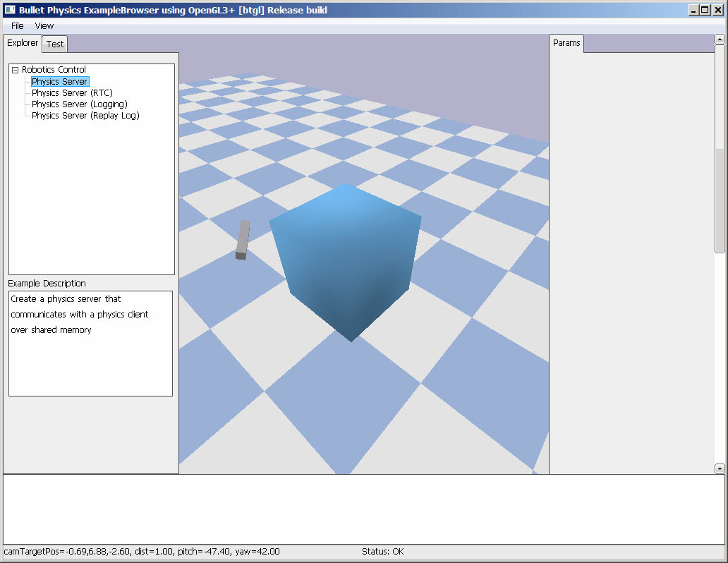Click the empty log output pane
Screen dimensions: 728x563
(x=363, y=509)
